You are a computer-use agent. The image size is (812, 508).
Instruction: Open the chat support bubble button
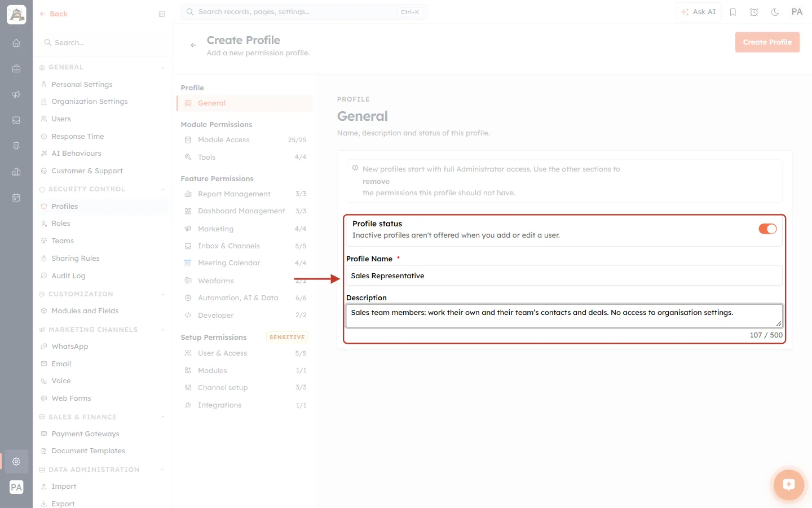click(788, 484)
